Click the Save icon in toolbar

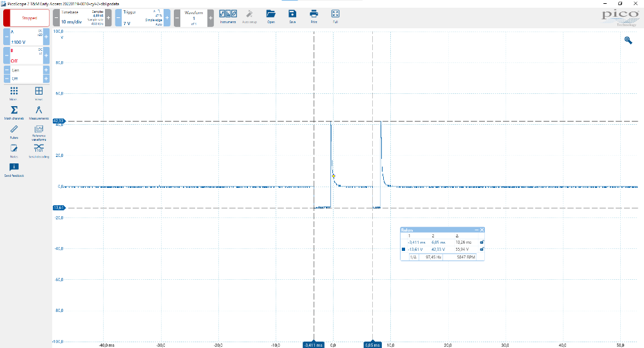pyautogui.click(x=292, y=16)
